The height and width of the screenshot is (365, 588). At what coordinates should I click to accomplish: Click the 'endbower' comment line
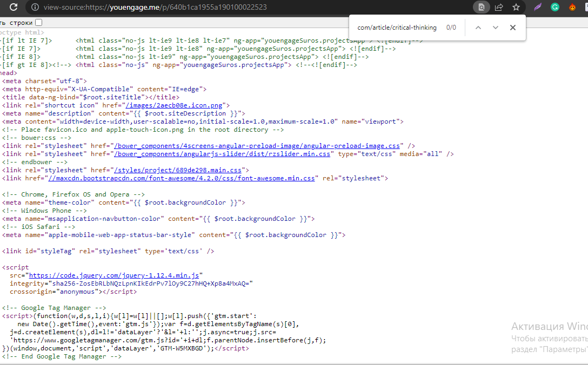[x=35, y=163]
